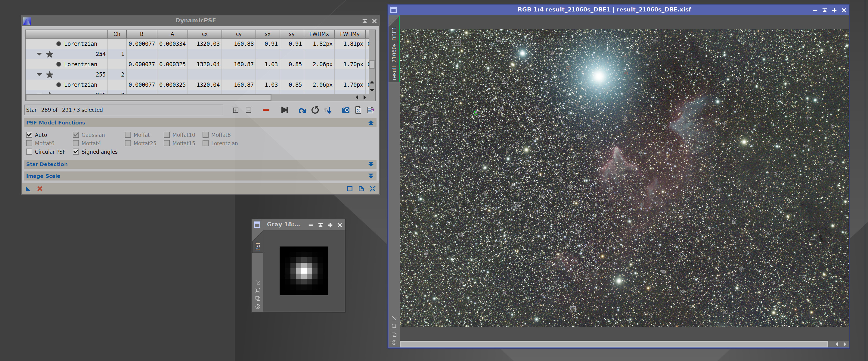Image resolution: width=868 pixels, height=361 pixels.
Task: Click Track View skip-forward icon
Action: pyautogui.click(x=285, y=110)
